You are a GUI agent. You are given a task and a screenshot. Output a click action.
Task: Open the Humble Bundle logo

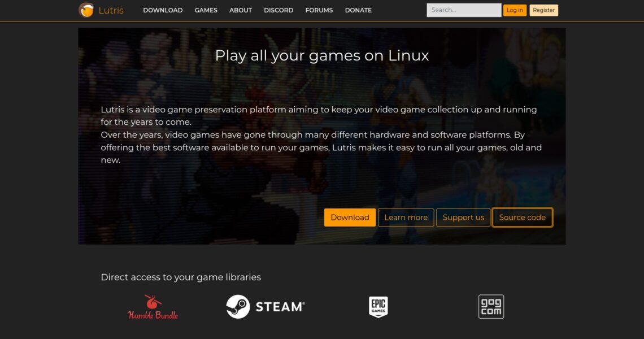click(x=153, y=307)
